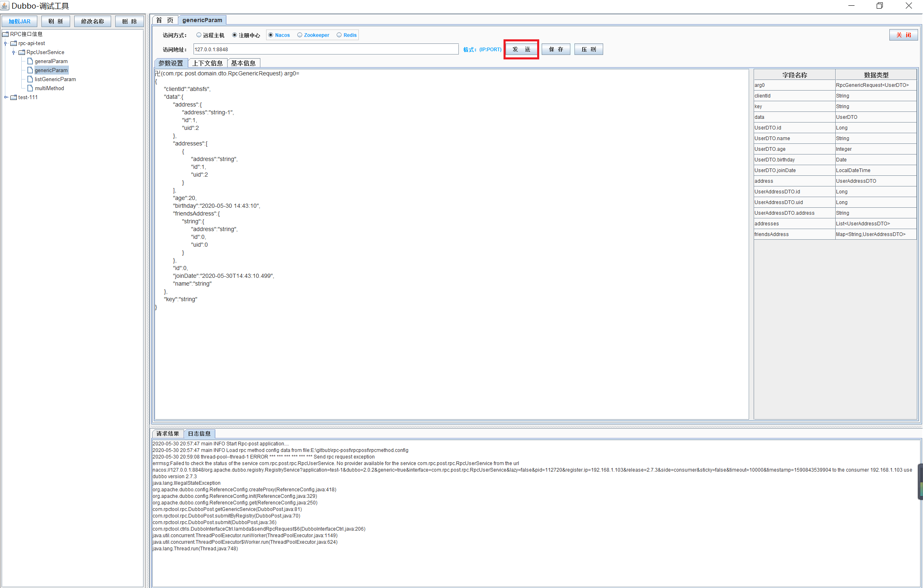Click the 加载JAR button

tap(19, 21)
